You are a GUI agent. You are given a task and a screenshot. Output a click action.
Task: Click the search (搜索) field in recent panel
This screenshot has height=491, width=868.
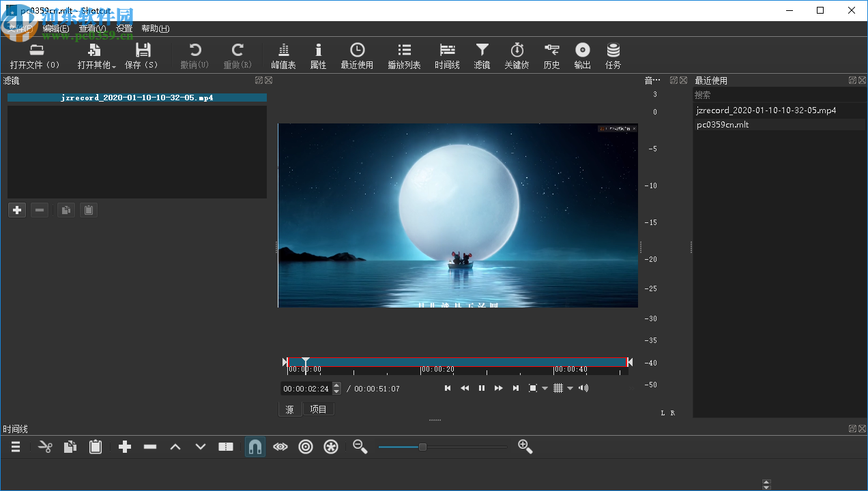pyautogui.click(x=778, y=95)
